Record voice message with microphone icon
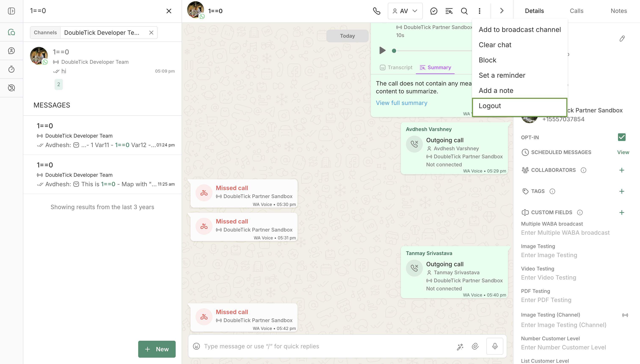The height and width of the screenshot is (364, 640). tap(495, 346)
